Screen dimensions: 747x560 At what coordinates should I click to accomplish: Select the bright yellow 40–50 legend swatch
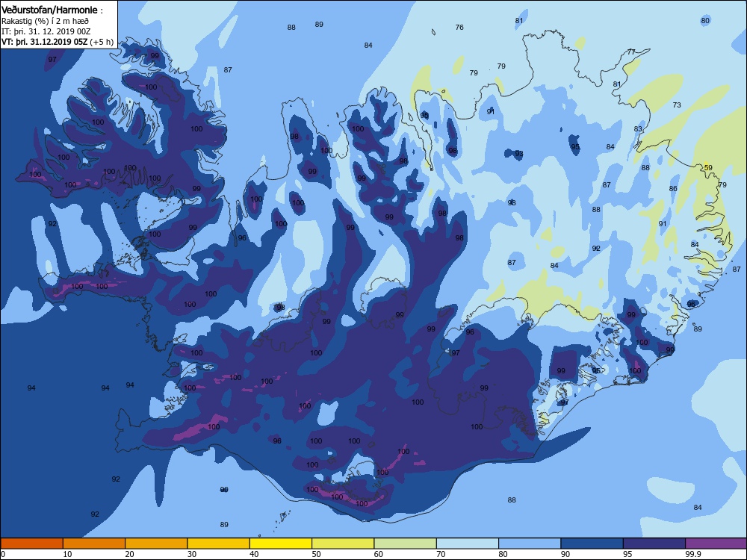pos(281,544)
